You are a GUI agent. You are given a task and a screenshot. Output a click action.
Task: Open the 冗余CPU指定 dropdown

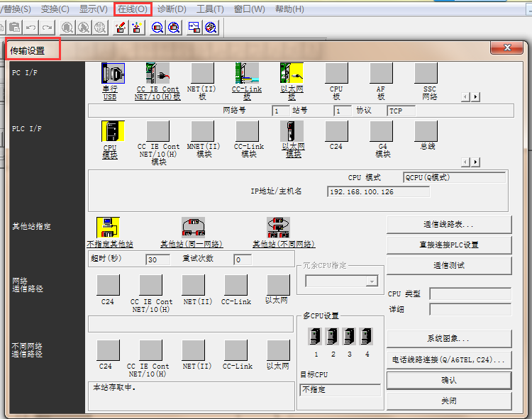click(x=372, y=281)
